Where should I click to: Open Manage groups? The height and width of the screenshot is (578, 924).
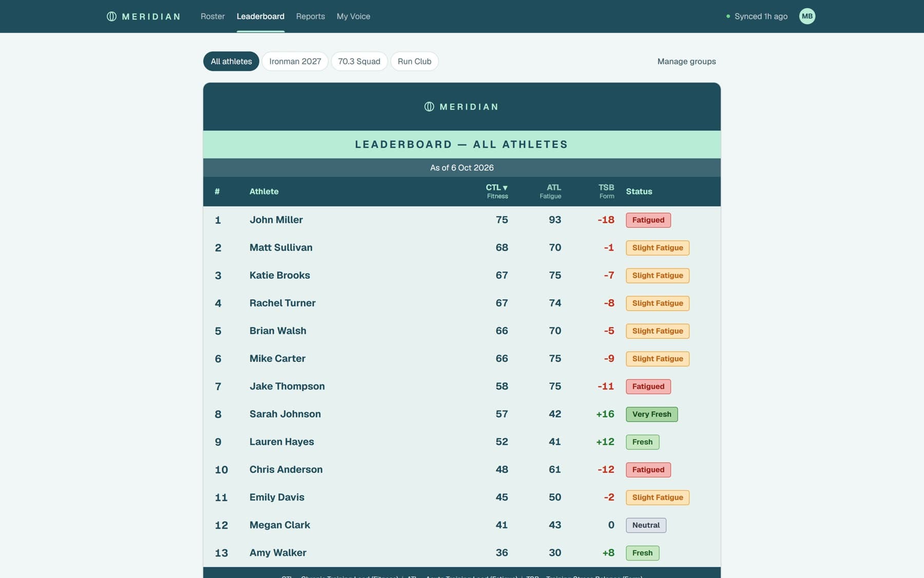tap(686, 61)
